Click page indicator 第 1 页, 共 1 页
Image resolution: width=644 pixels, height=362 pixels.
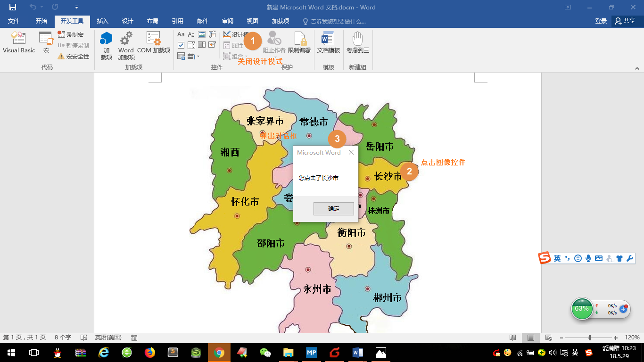pos(25,337)
